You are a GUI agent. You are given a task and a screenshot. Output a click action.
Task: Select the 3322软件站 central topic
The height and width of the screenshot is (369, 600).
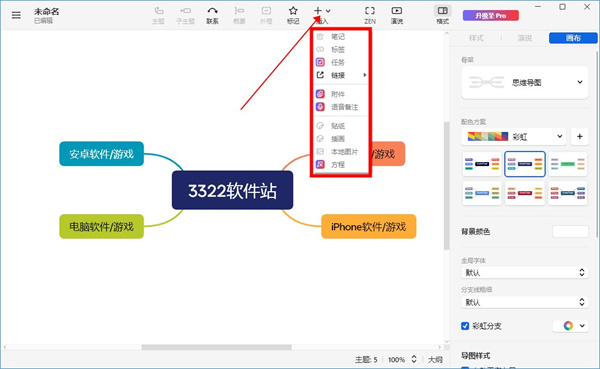pos(232,190)
